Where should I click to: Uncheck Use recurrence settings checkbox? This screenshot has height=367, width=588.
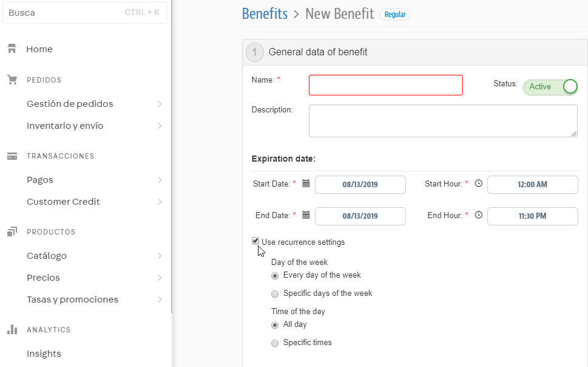pos(255,241)
